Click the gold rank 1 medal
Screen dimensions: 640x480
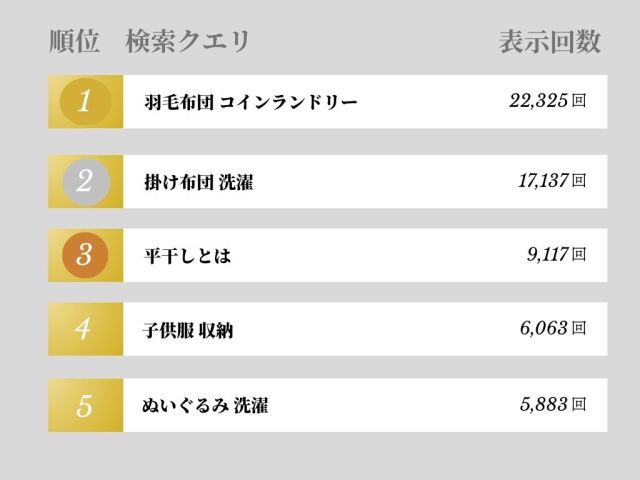85,102
